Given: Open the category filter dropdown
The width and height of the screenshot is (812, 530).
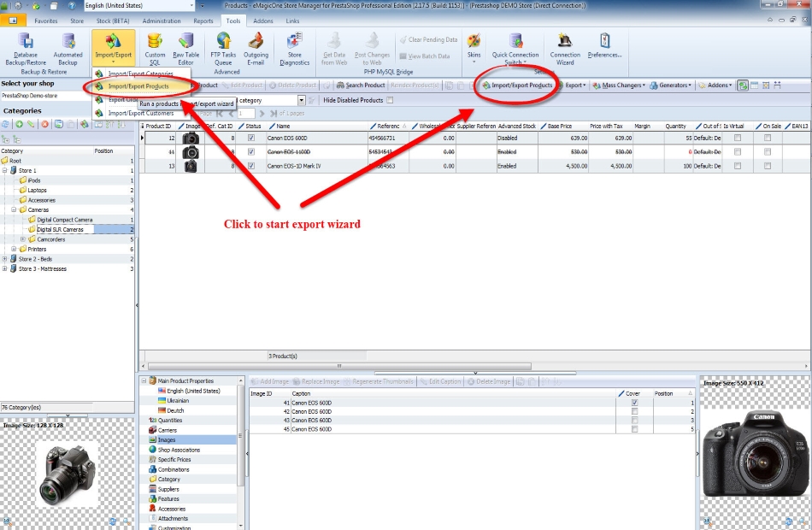Looking at the screenshot, I should click(302, 101).
